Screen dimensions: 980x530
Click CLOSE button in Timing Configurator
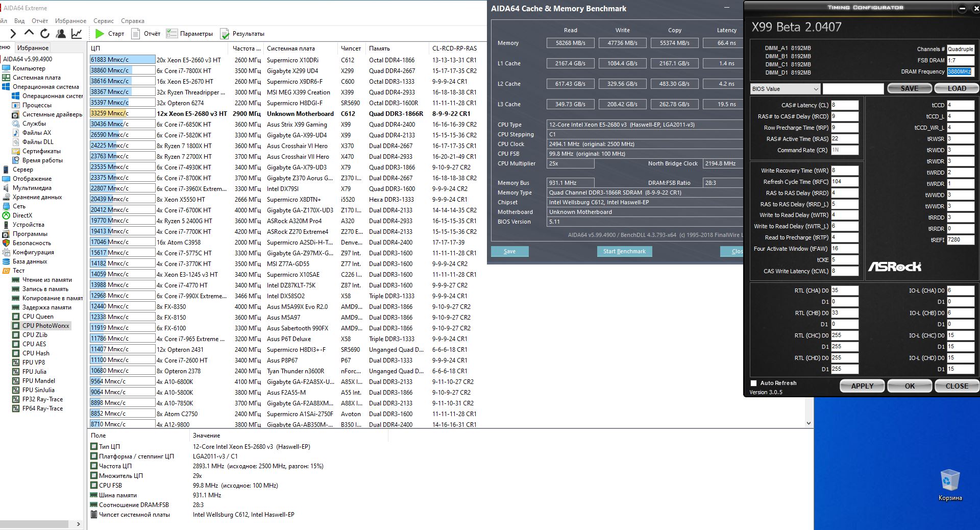pos(957,386)
